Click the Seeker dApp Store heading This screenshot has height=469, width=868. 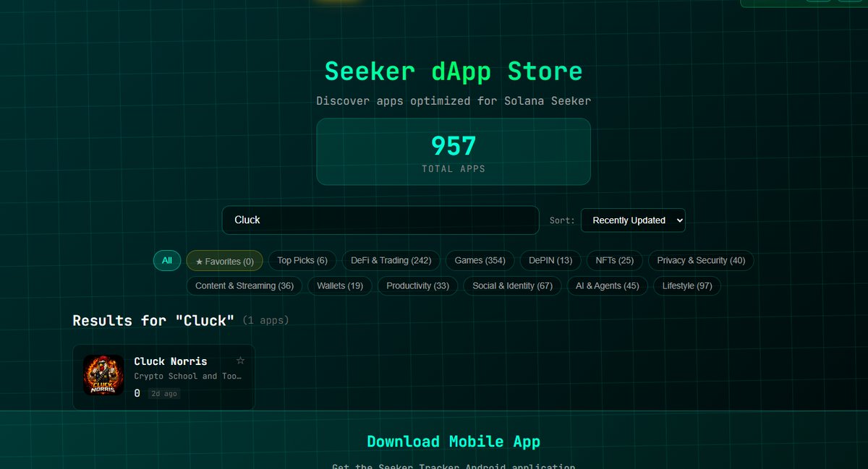[x=454, y=72]
